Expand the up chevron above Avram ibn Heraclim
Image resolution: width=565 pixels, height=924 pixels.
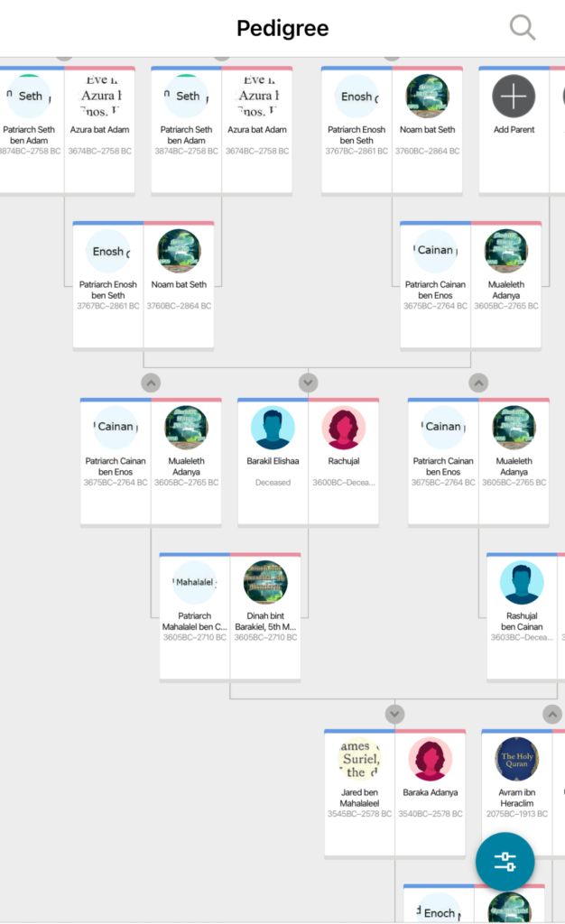pos(552,715)
